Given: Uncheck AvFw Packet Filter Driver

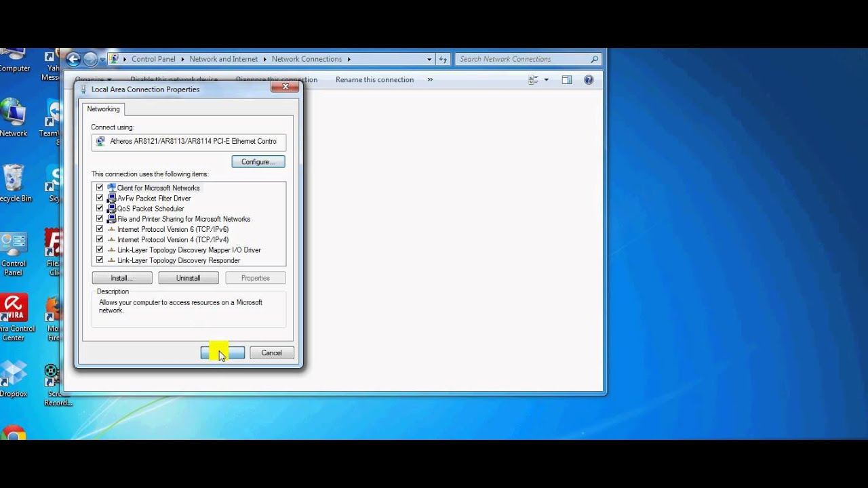Looking at the screenshot, I should [100, 198].
